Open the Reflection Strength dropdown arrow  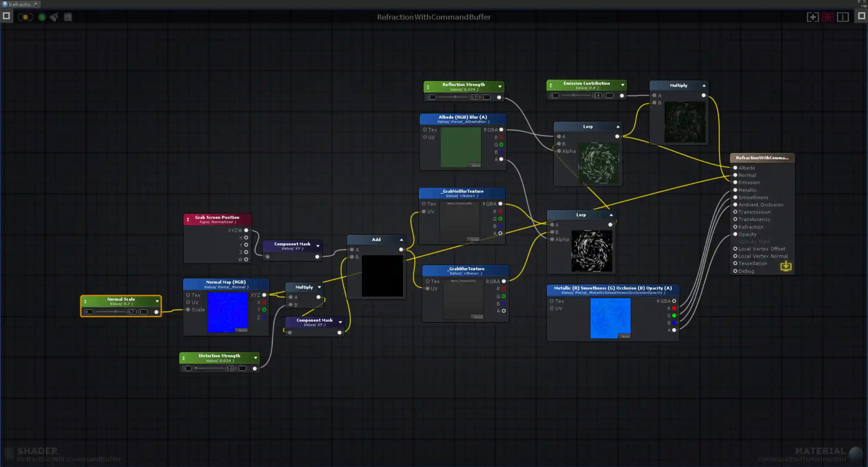[x=499, y=86]
